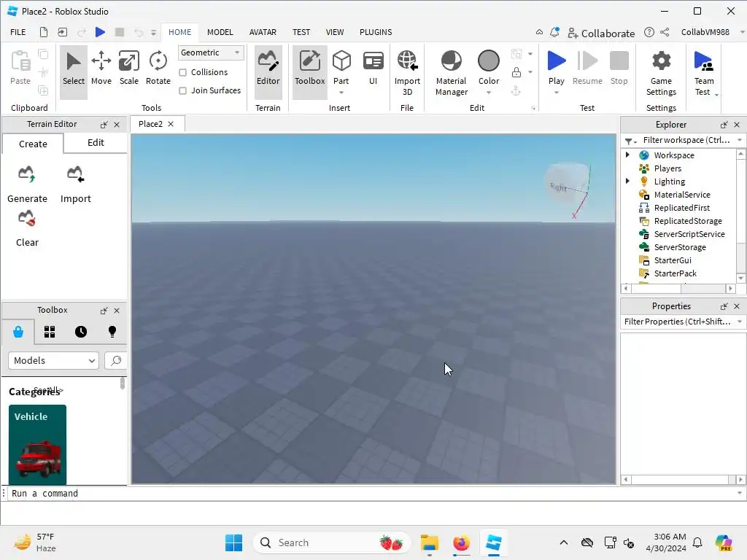Click the Filter workspace input

(x=686, y=140)
